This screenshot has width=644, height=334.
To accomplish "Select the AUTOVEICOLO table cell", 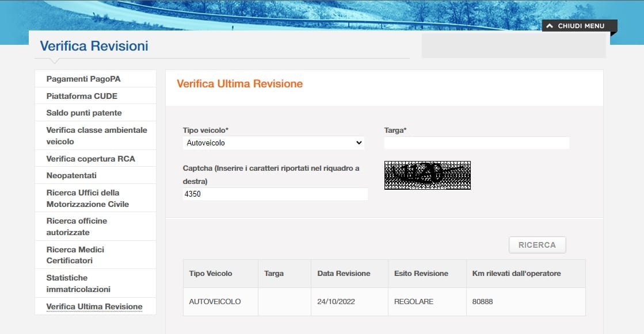I will point(220,302).
